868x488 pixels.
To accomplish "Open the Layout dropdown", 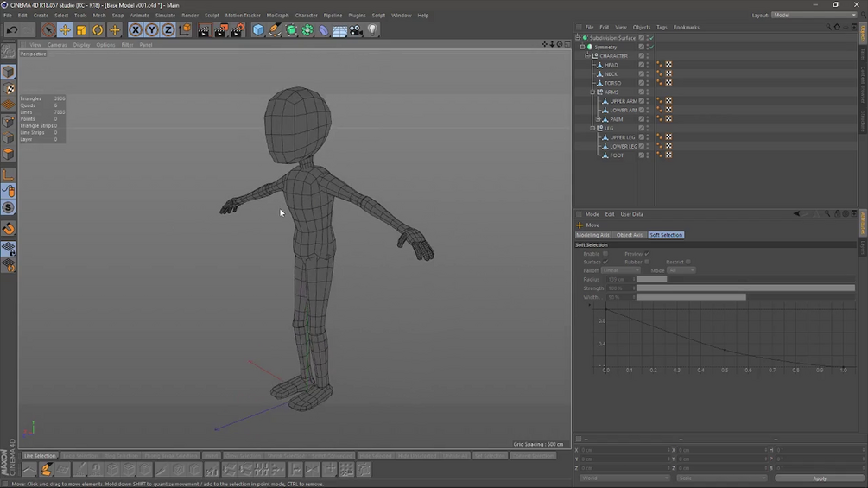I will 813,15.
